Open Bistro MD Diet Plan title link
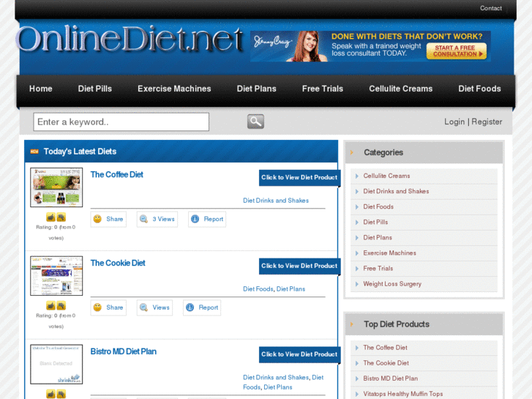Screen dimensions: 532x399 click(124, 351)
